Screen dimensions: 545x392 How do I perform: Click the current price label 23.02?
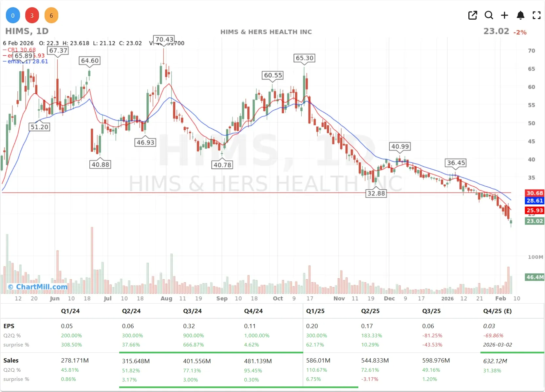point(535,221)
